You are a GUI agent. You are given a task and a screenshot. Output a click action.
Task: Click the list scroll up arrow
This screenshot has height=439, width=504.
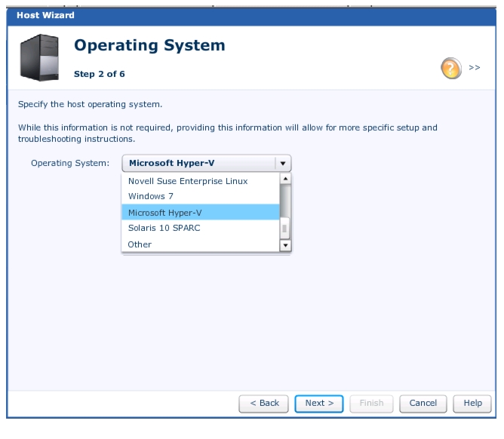tap(285, 179)
